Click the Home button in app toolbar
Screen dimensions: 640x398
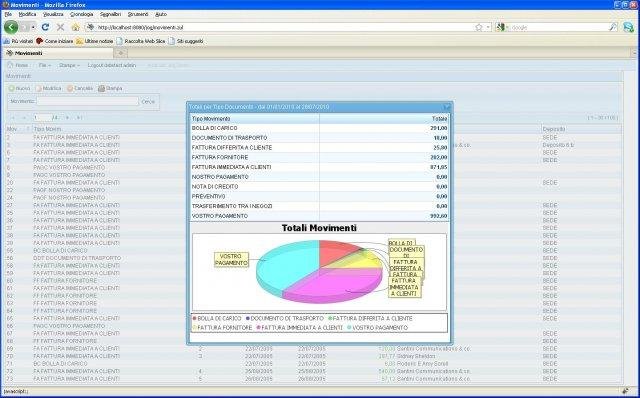pos(18,65)
